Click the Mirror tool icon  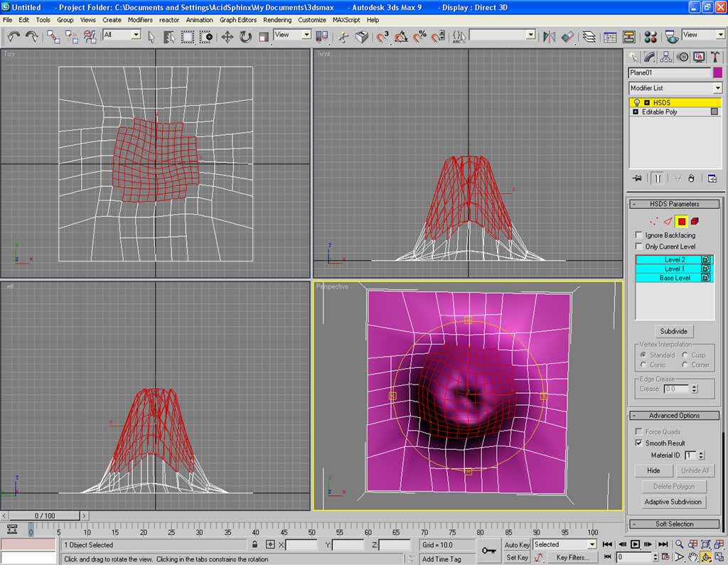549,36
